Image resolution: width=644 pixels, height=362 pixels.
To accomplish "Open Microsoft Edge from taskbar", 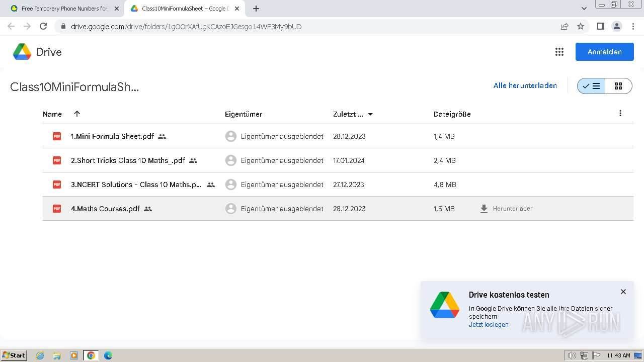I will [108, 355].
